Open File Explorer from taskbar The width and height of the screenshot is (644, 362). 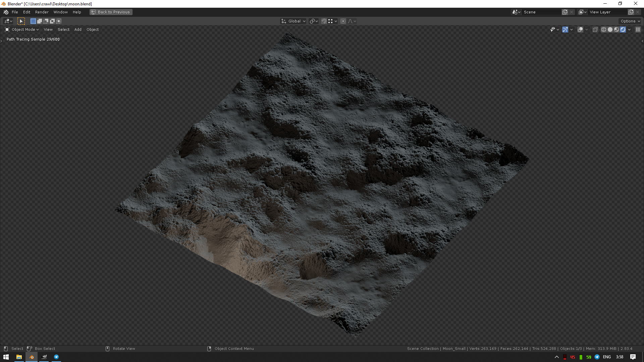point(19,357)
